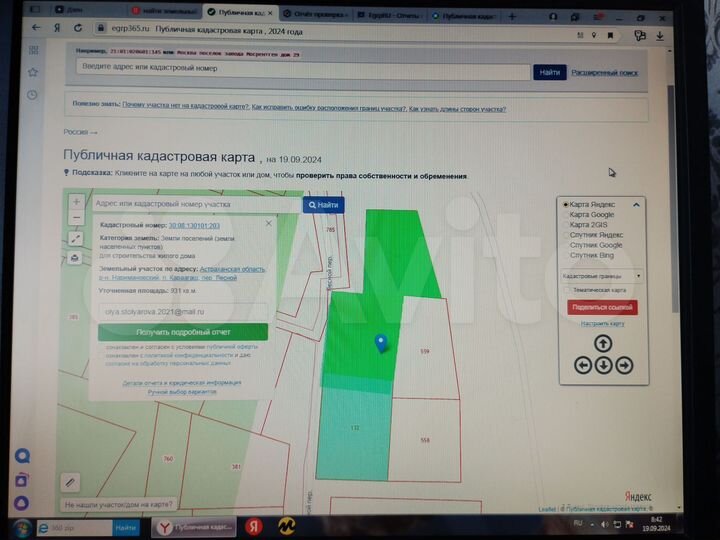
Task: Click the Не нашли участок/дом на карте button
Action: point(118,504)
